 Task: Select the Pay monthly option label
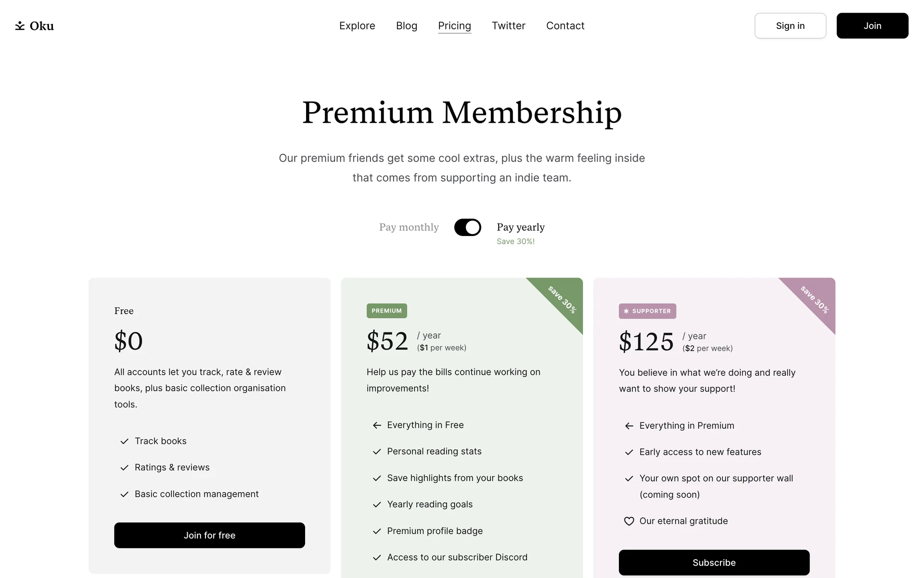pos(409,227)
